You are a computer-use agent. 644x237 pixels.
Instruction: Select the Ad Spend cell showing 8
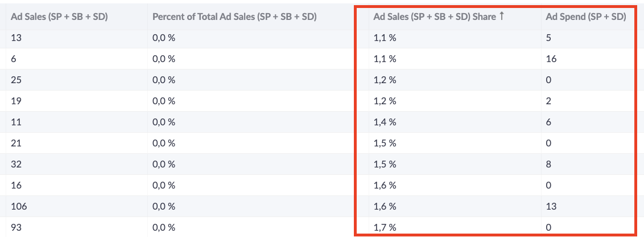[588, 164]
